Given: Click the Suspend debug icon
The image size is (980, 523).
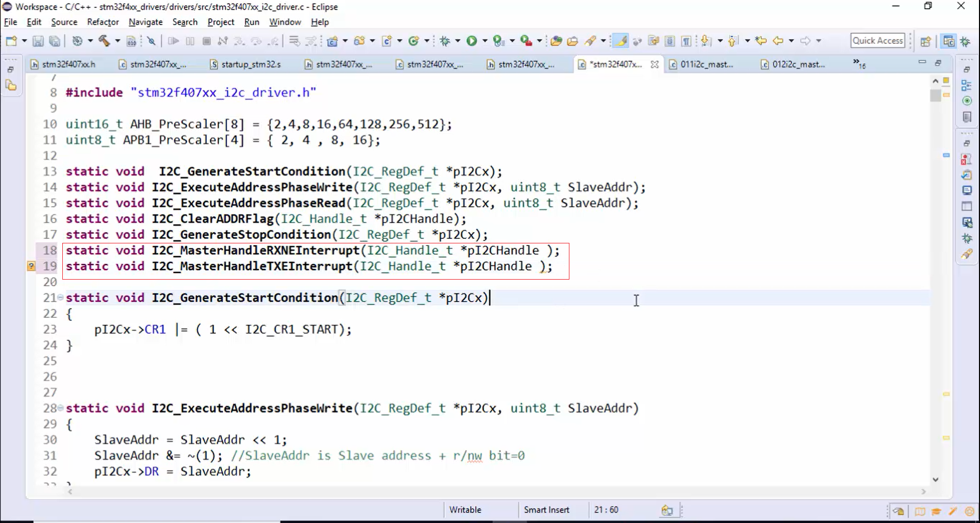Looking at the screenshot, I should 190,41.
